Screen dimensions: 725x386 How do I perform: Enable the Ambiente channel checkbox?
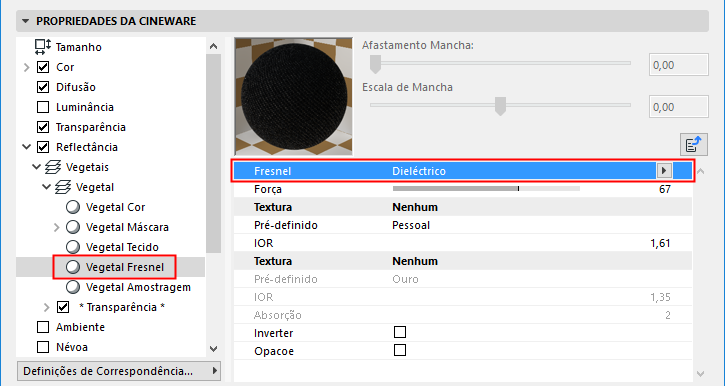tap(43, 327)
